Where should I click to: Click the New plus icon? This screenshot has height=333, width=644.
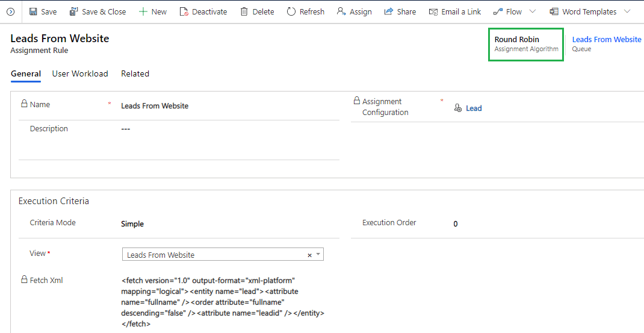tap(143, 11)
